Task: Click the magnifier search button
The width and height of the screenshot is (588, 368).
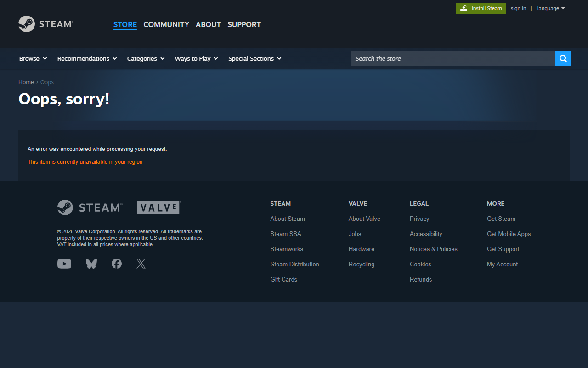Action: tap(563, 58)
